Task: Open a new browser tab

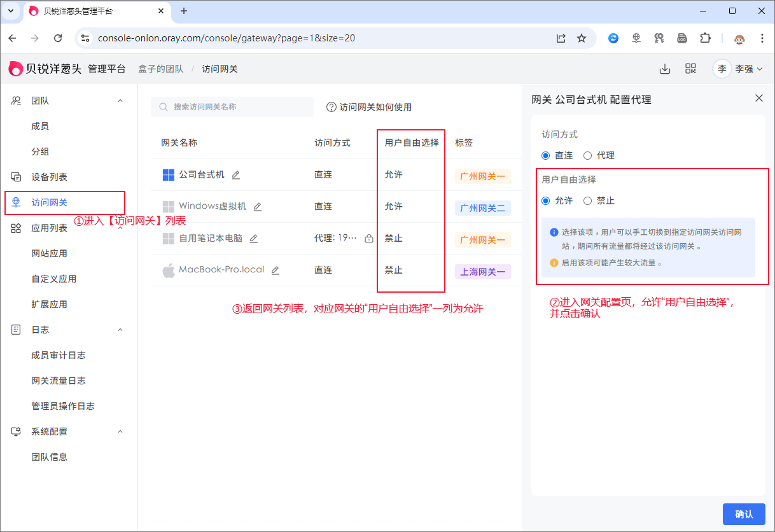Action: (x=184, y=11)
